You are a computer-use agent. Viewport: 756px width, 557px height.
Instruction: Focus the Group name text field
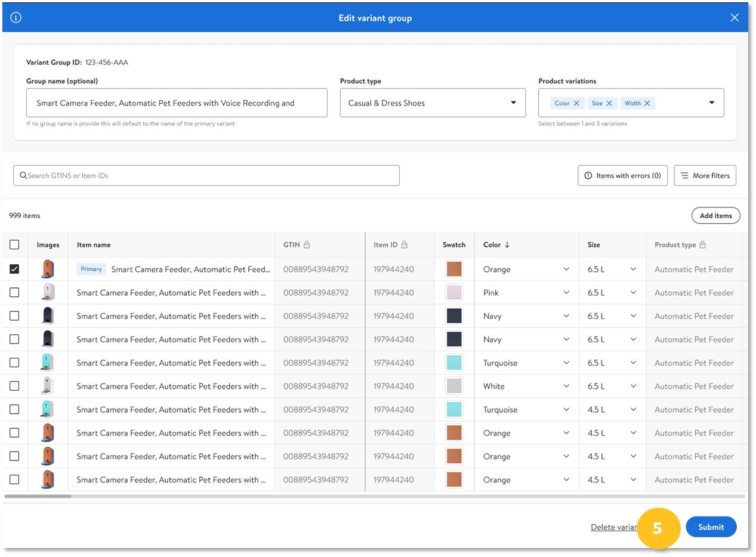pos(177,103)
